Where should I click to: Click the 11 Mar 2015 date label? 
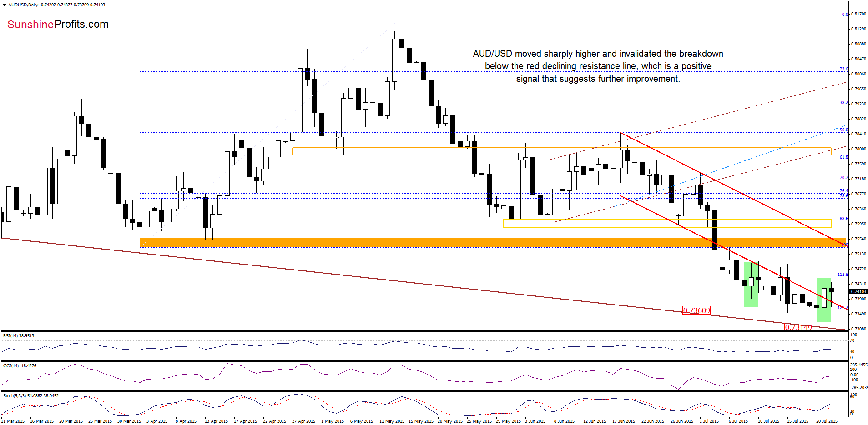pos(13,421)
